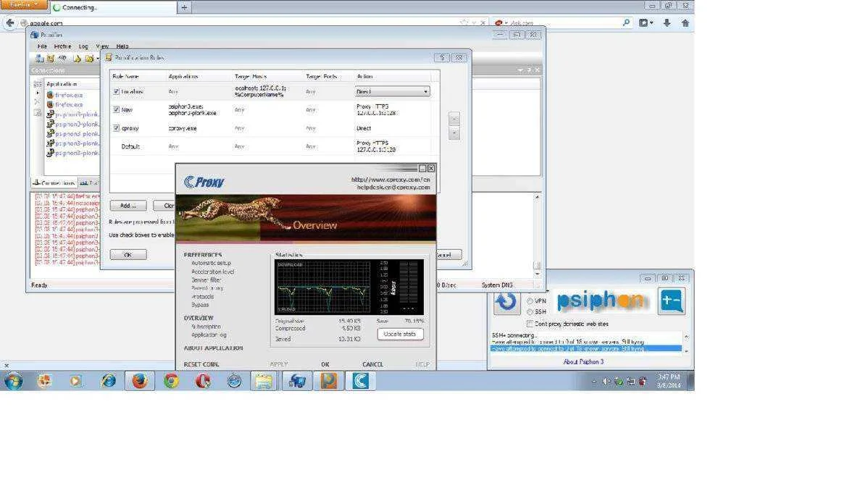Open the Direct action dropdown for Localhost

coord(393,92)
